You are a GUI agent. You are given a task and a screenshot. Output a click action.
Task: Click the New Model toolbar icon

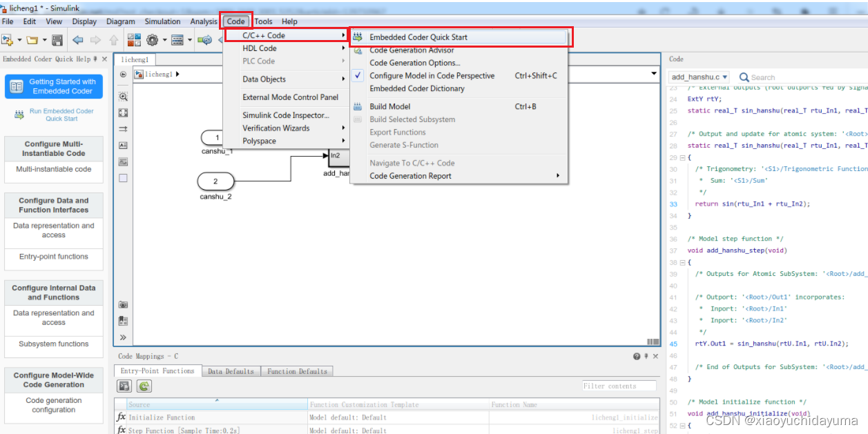tap(8, 40)
